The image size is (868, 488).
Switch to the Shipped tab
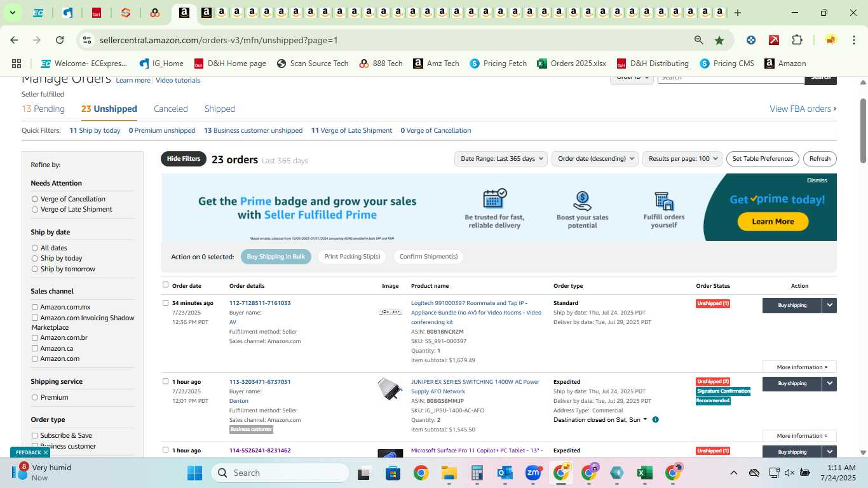220,109
